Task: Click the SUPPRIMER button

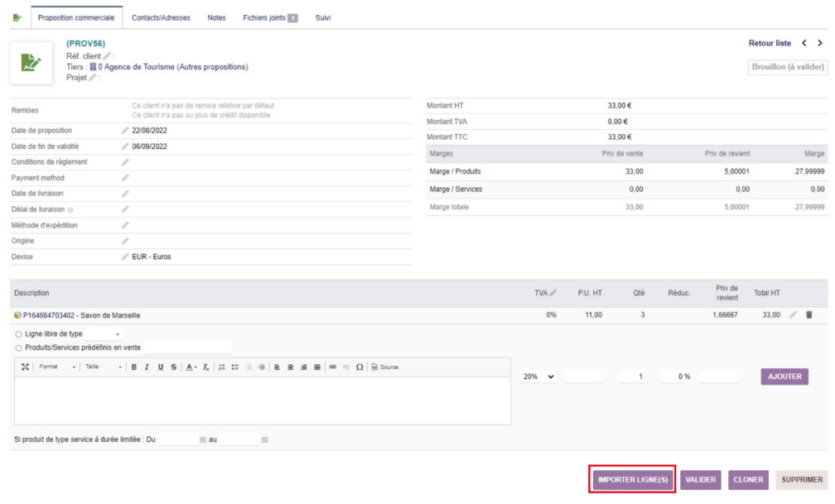Action: click(x=802, y=479)
